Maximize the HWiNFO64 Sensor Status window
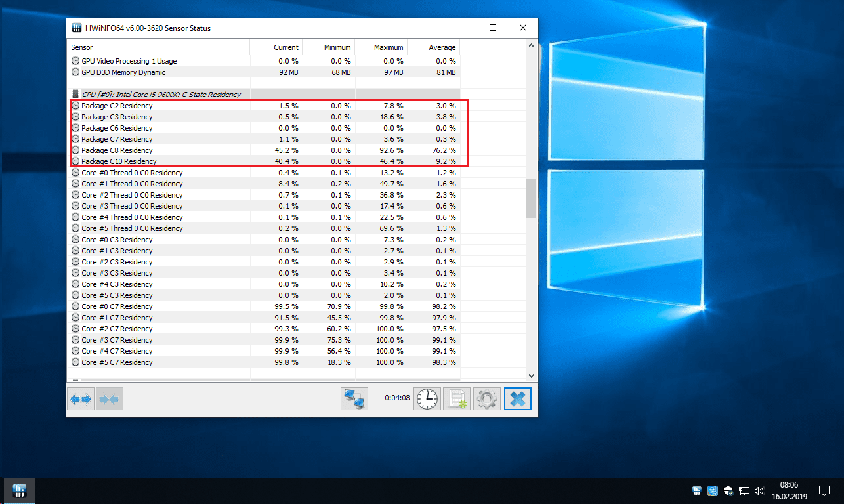Screen dimensions: 844x504 [x=493, y=28]
